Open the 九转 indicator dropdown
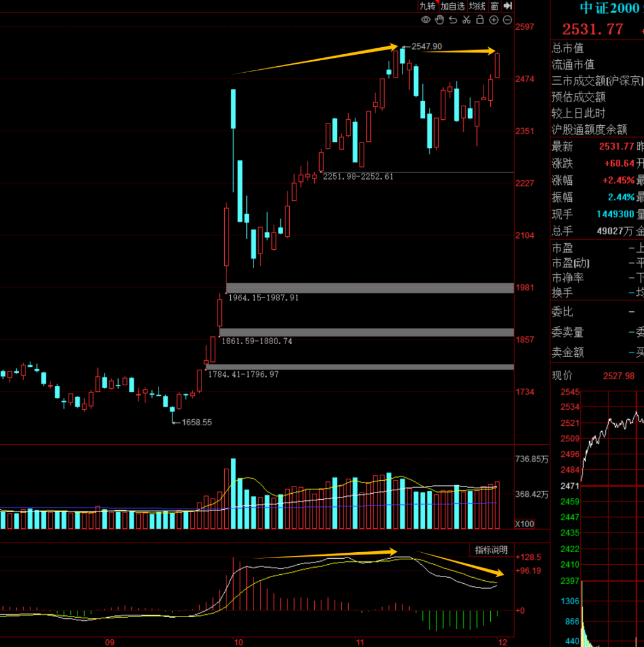644x647 pixels. tap(428, 6)
